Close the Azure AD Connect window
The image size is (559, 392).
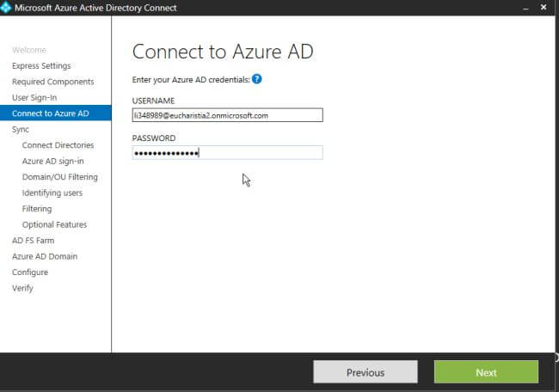pyautogui.click(x=544, y=7)
